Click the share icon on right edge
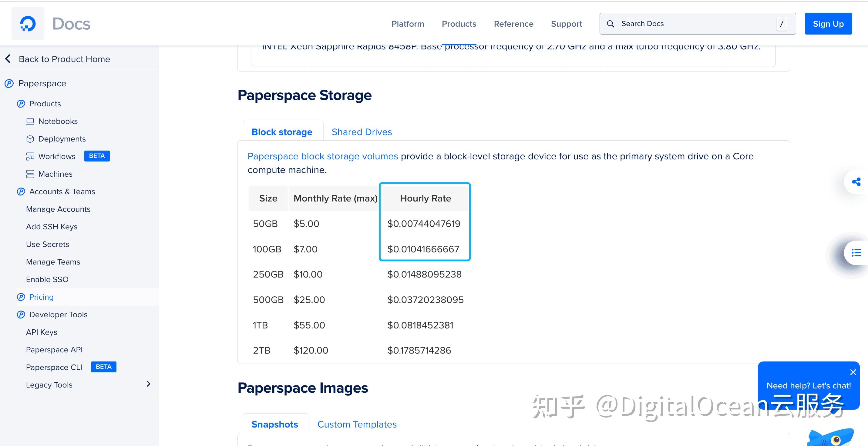868x446 pixels. (856, 182)
